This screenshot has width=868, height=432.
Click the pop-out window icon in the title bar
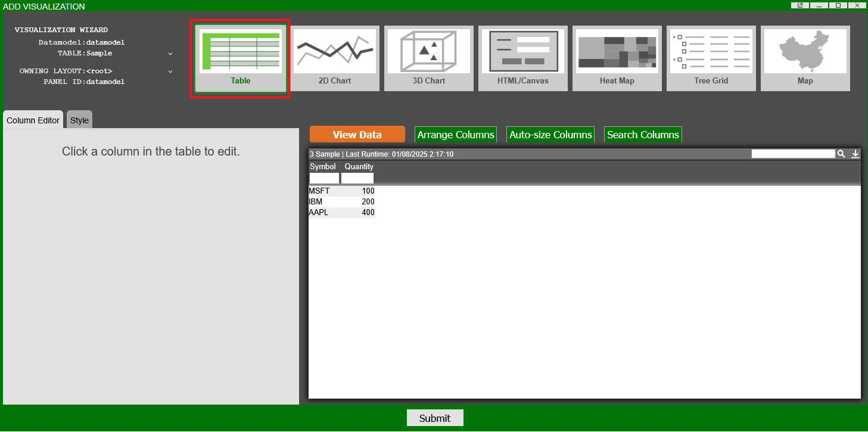point(799,5)
